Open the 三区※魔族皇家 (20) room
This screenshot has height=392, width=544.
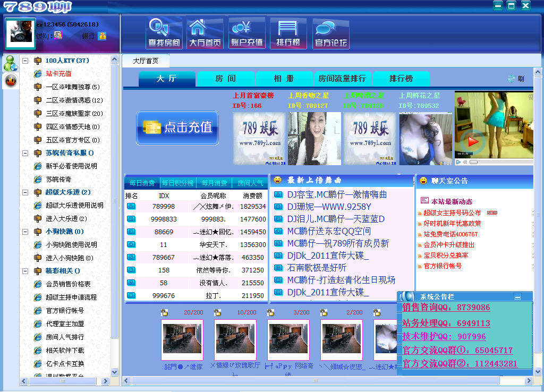coord(74,114)
